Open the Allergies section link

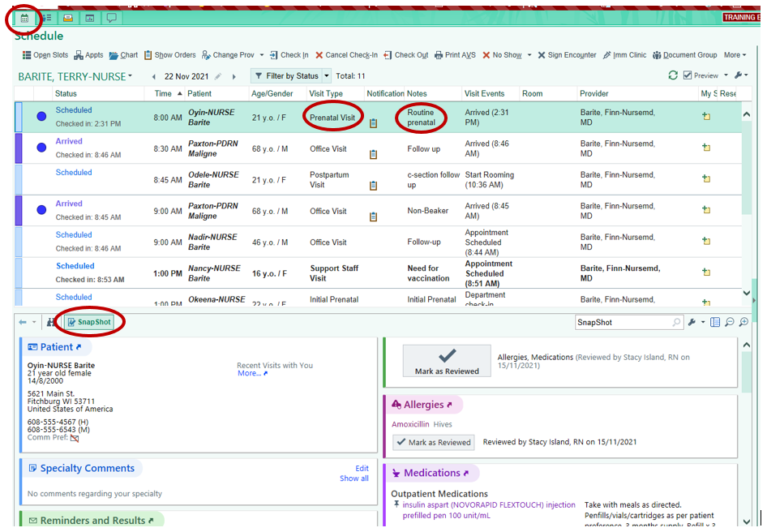(x=423, y=405)
